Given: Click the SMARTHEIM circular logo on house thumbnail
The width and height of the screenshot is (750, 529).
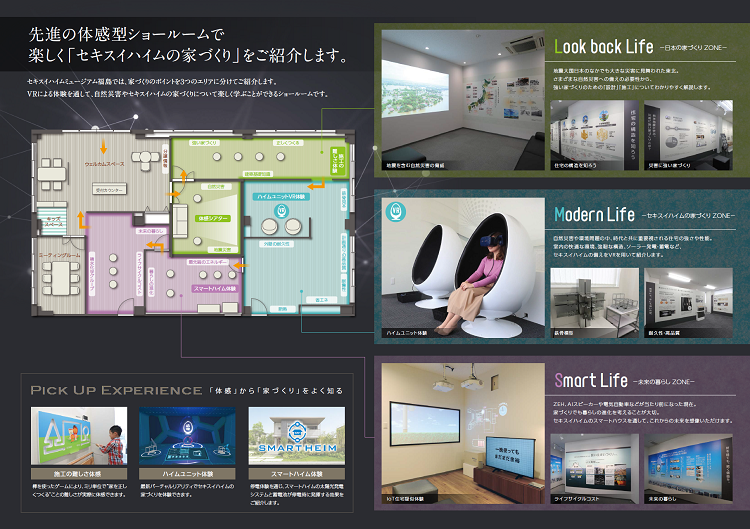Looking at the screenshot, I should click(x=297, y=432).
